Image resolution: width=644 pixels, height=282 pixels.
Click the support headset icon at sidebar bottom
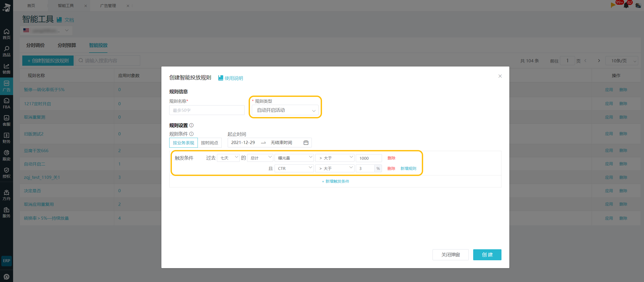click(7, 277)
